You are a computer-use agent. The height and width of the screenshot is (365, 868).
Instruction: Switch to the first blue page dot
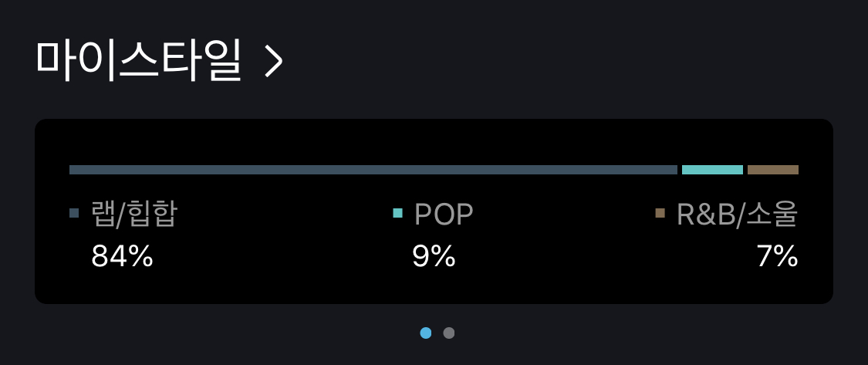pos(426,333)
